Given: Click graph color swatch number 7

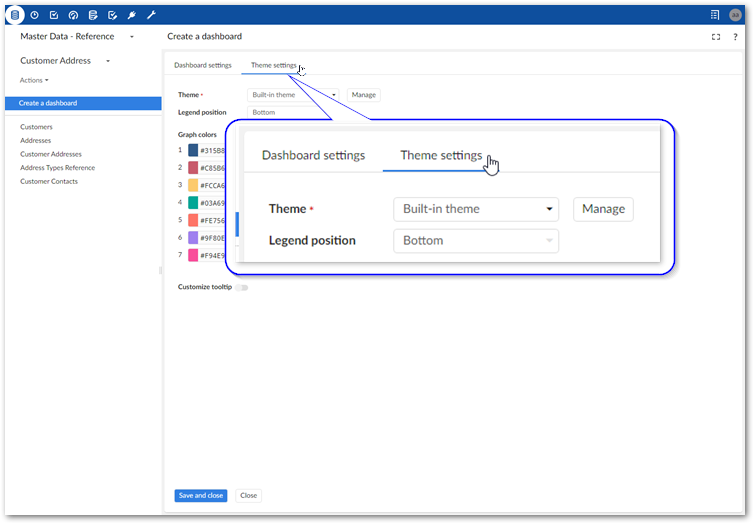Looking at the screenshot, I should coord(193,255).
